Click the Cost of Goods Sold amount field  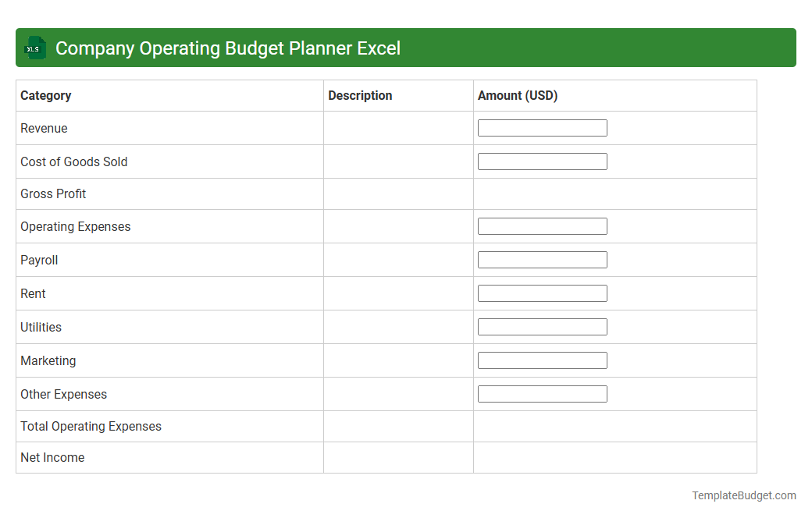pyautogui.click(x=542, y=161)
